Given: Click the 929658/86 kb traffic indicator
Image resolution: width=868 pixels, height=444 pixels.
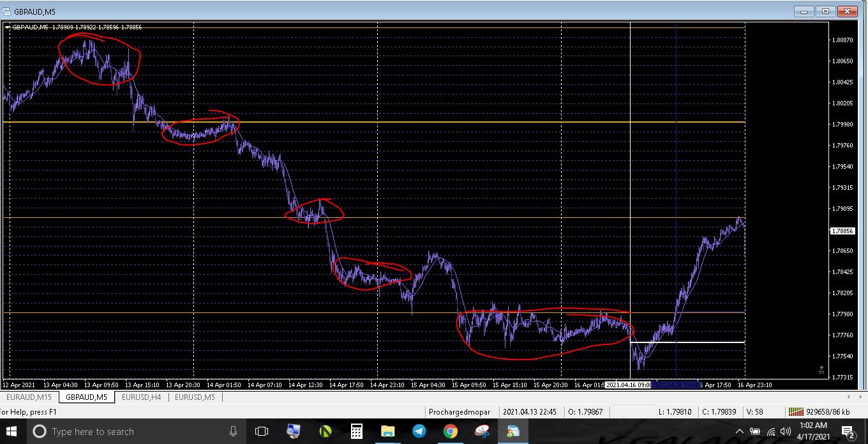Looking at the screenshot, I should (x=828, y=412).
